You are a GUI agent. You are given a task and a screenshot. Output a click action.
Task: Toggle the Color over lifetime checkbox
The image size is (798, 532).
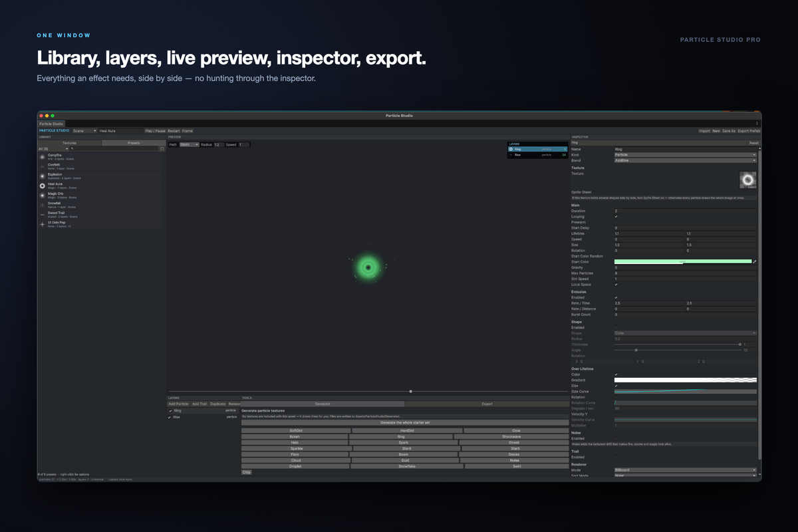tap(616, 374)
